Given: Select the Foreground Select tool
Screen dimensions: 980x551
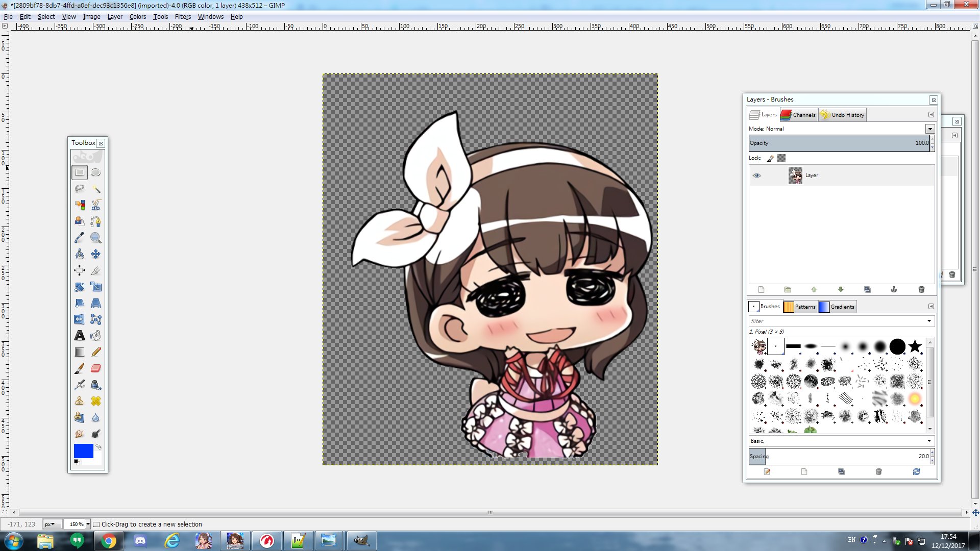Looking at the screenshot, I should click(80, 221).
